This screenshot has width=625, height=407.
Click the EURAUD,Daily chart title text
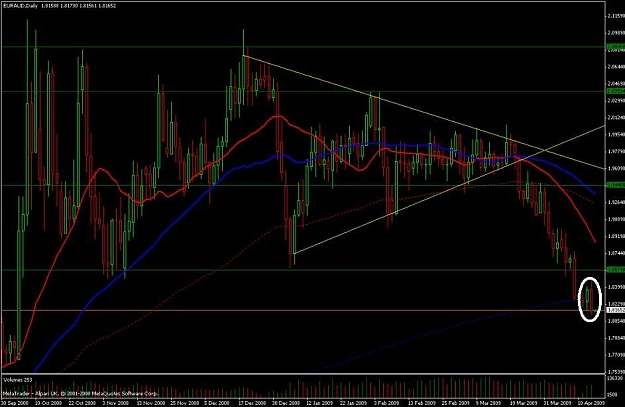point(20,6)
